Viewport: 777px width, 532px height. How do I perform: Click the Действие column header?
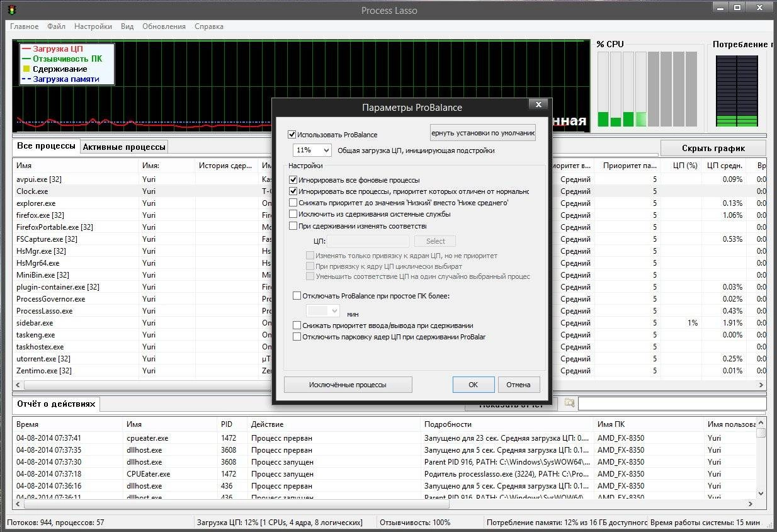[333, 424]
